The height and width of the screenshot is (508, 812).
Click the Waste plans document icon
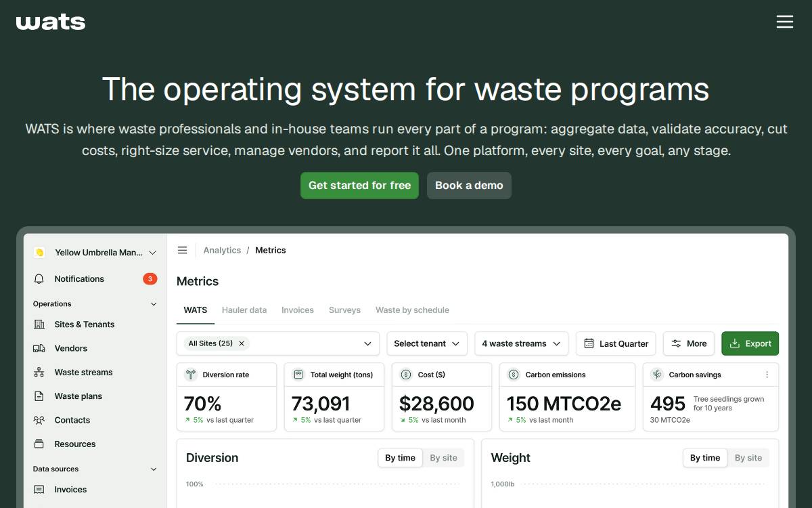39,396
